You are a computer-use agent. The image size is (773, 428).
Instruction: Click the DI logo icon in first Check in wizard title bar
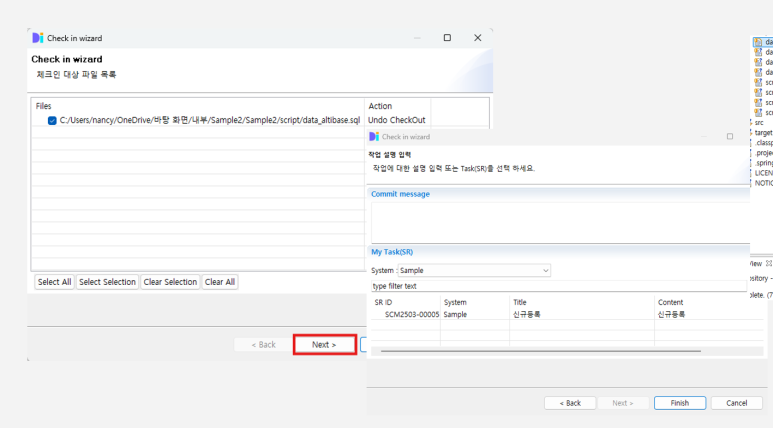[x=37, y=38]
